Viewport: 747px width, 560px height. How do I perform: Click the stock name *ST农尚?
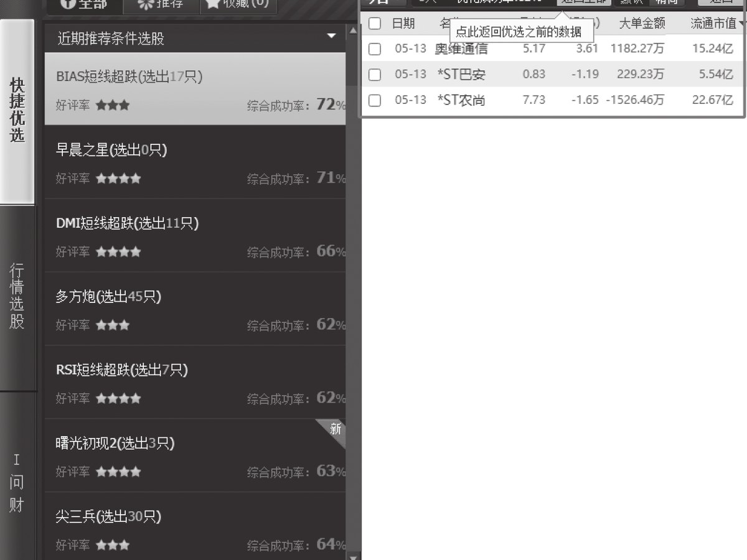pyautogui.click(x=461, y=100)
